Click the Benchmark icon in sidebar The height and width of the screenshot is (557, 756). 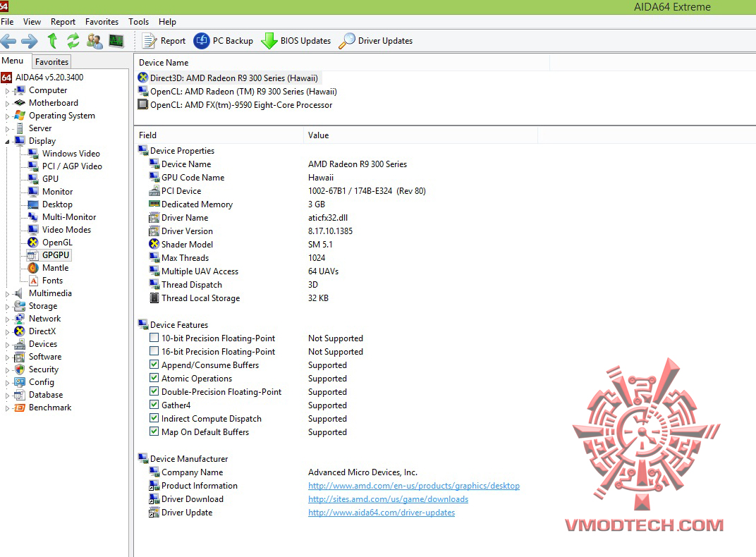pos(19,408)
